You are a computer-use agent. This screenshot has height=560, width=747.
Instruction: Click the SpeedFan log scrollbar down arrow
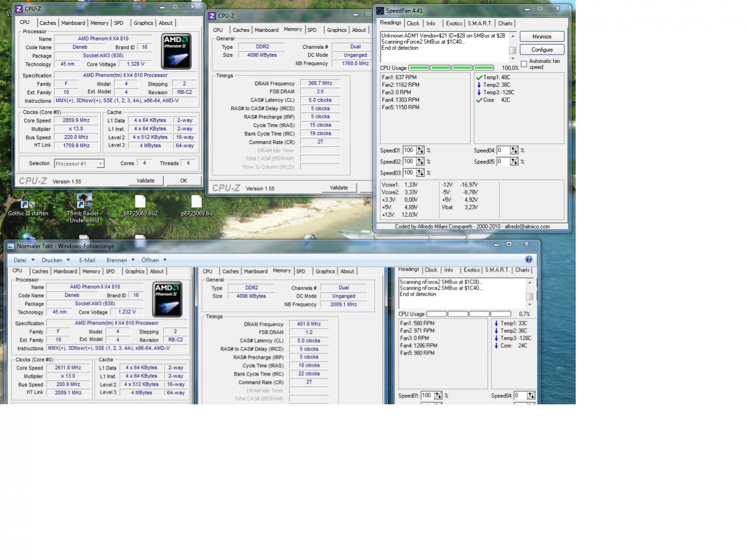513,58
